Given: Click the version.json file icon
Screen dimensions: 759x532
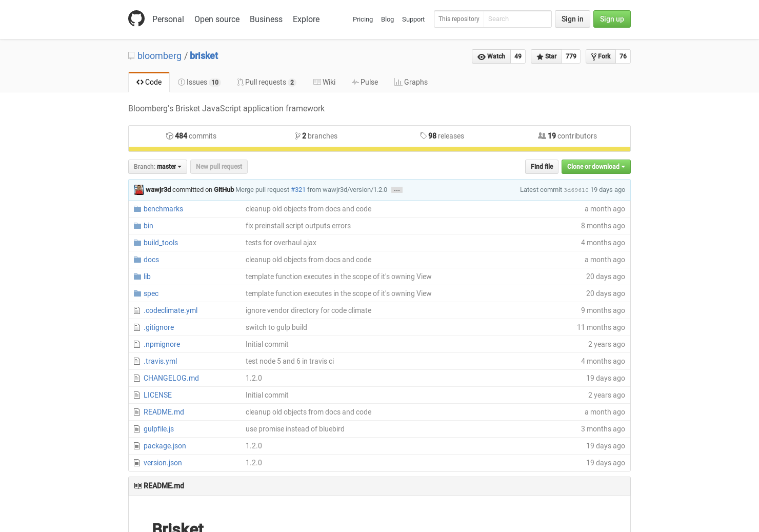Looking at the screenshot, I should pos(137,463).
